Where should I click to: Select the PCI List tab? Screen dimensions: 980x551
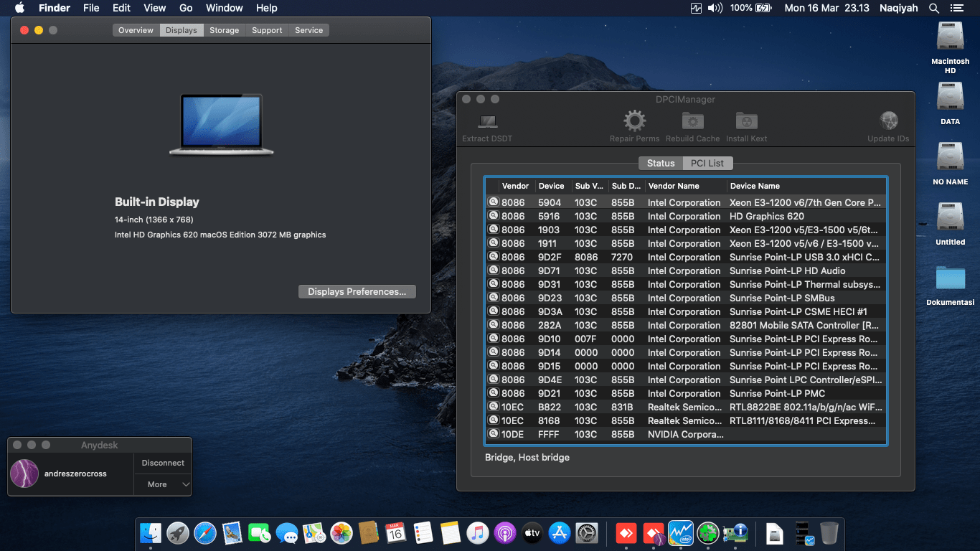point(707,163)
